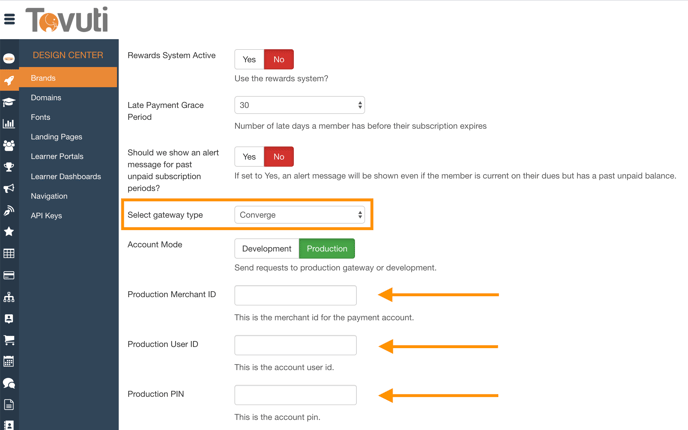This screenshot has width=688, height=430.
Task: Select No for past unpaid alert message
Action: point(279,156)
